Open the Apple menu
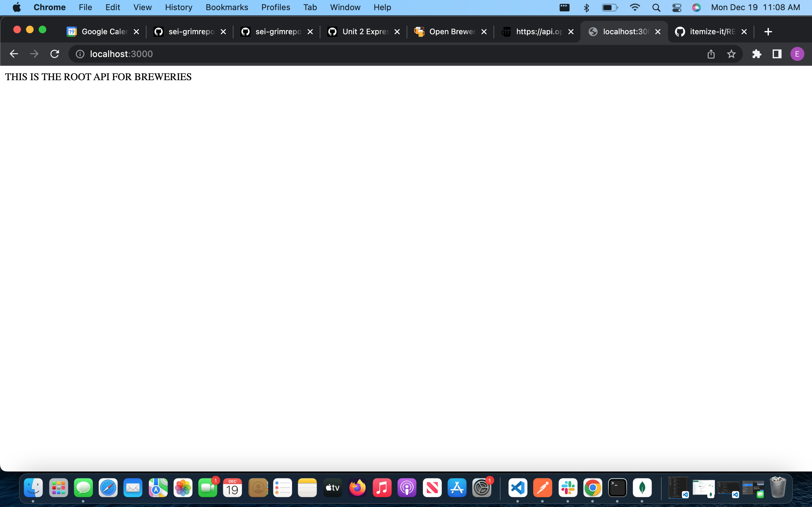 17,7
